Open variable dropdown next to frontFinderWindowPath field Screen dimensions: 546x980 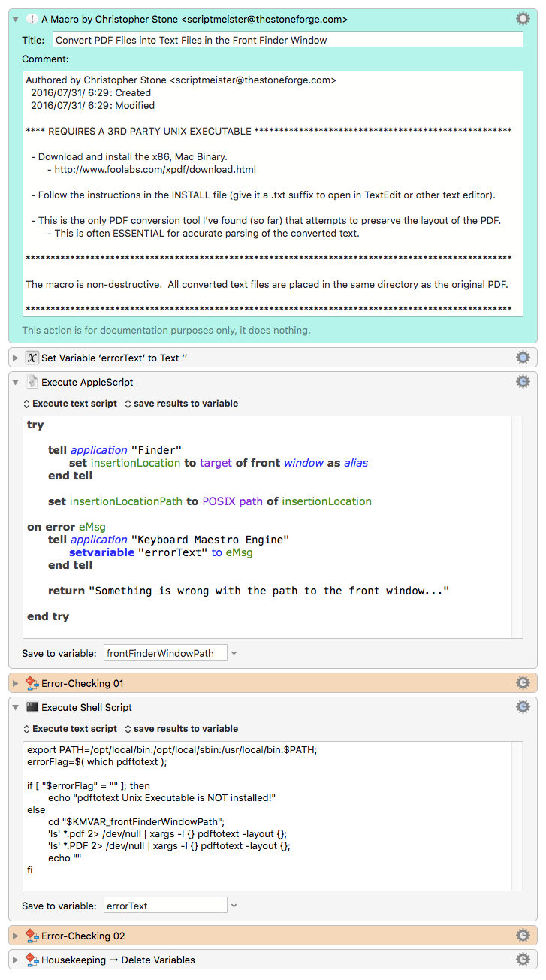coord(234,653)
